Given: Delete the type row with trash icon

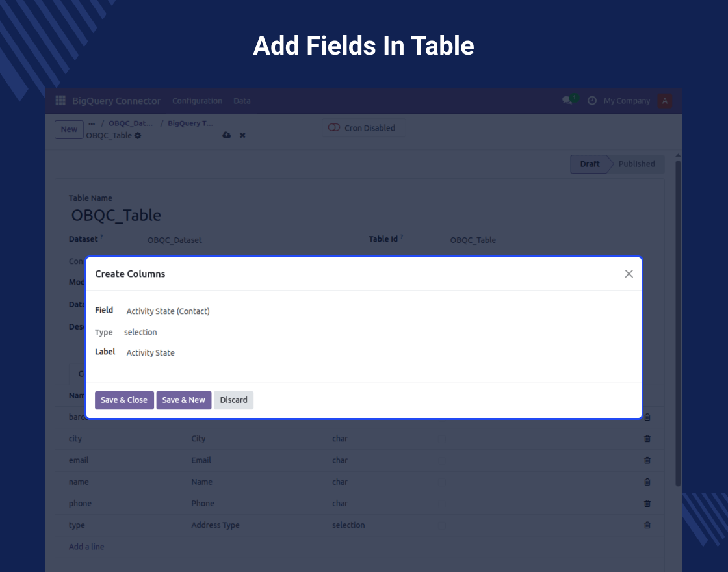Looking at the screenshot, I should (647, 525).
